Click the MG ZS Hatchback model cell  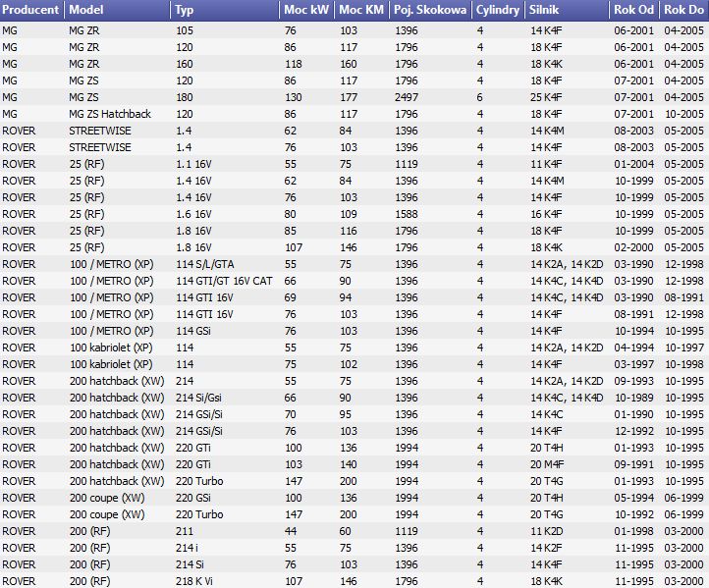pos(110,114)
